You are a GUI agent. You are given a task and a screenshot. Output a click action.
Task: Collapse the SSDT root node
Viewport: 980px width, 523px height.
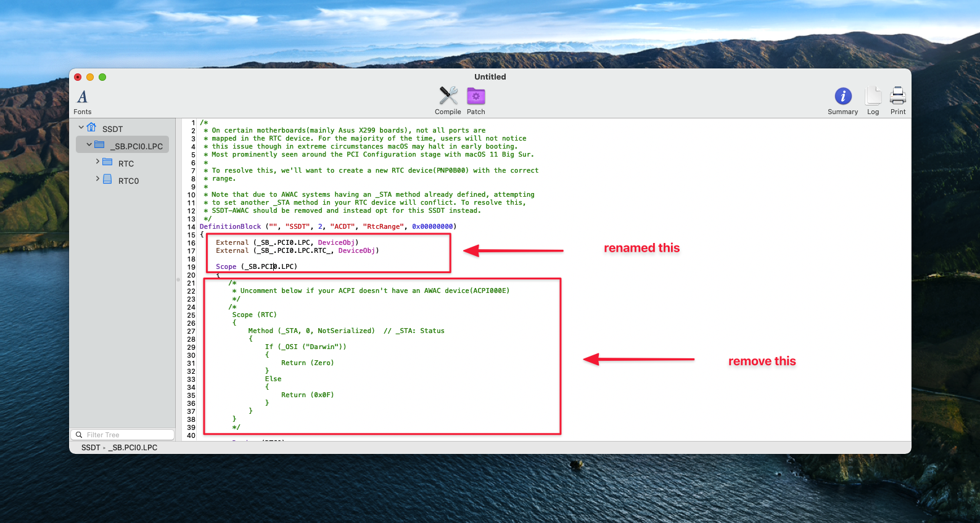pos(81,128)
